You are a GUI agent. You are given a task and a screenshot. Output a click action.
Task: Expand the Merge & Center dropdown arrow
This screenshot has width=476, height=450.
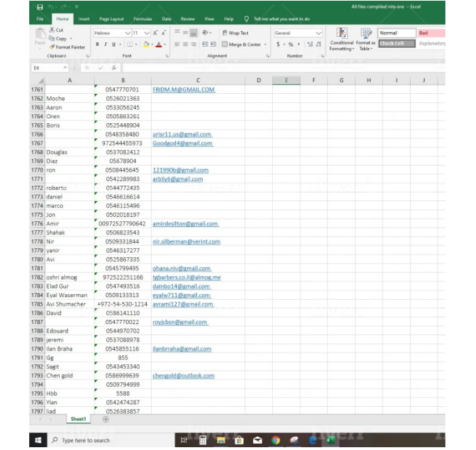tap(264, 45)
